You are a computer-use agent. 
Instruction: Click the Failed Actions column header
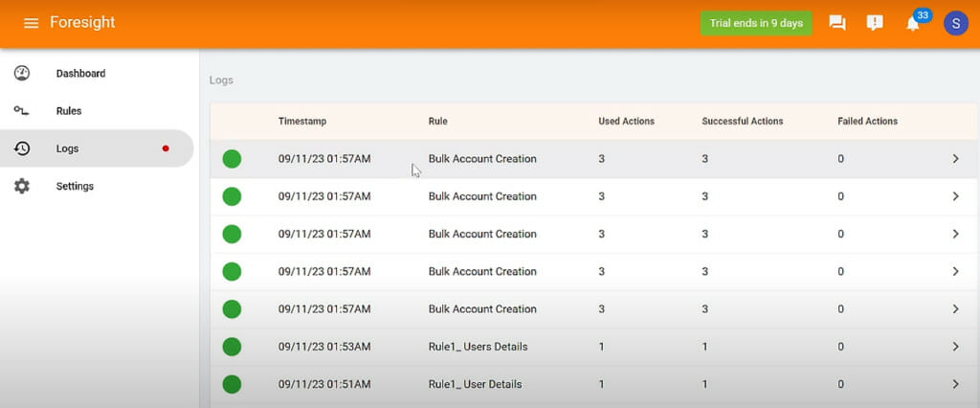867,122
